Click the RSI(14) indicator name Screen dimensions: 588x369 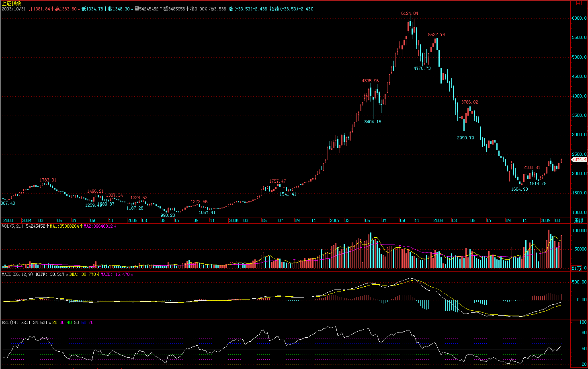(x=10, y=323)
